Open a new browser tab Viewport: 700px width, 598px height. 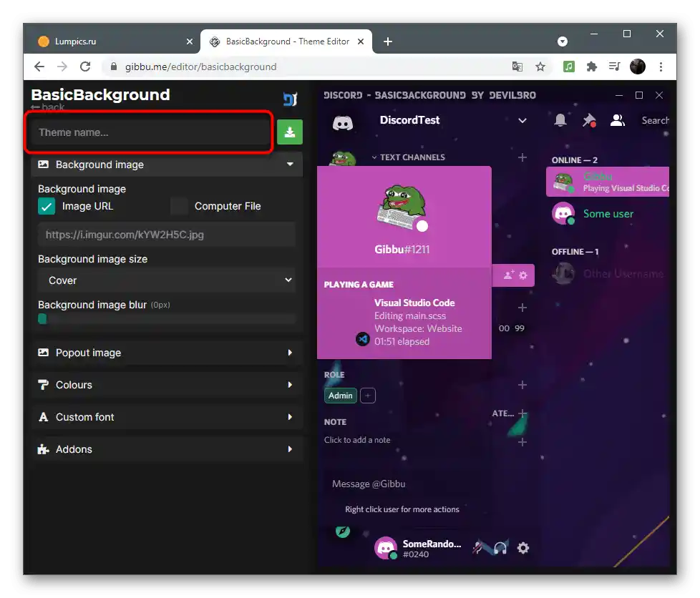388,41
